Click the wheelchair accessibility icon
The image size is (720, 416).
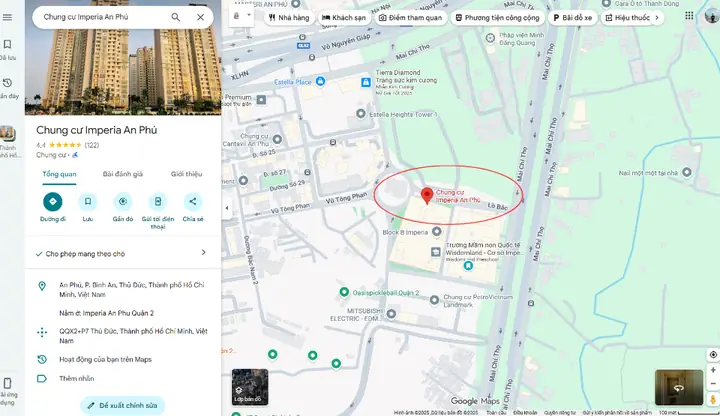75,155
